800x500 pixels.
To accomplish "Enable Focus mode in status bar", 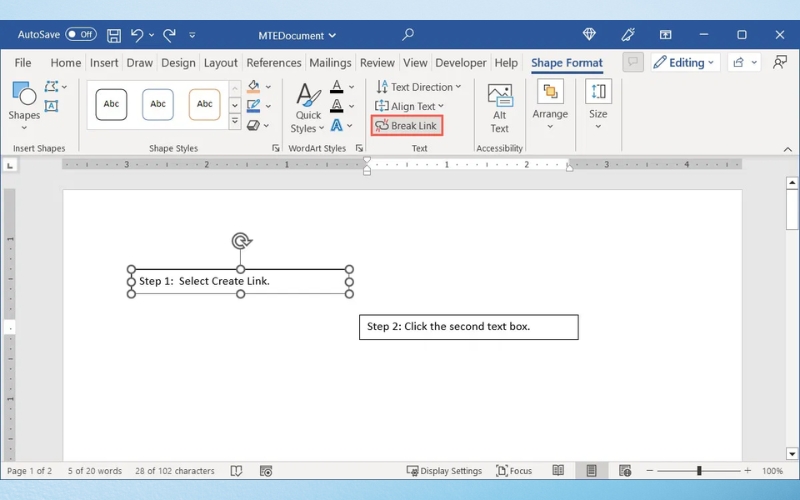I will tap(514, 471).
